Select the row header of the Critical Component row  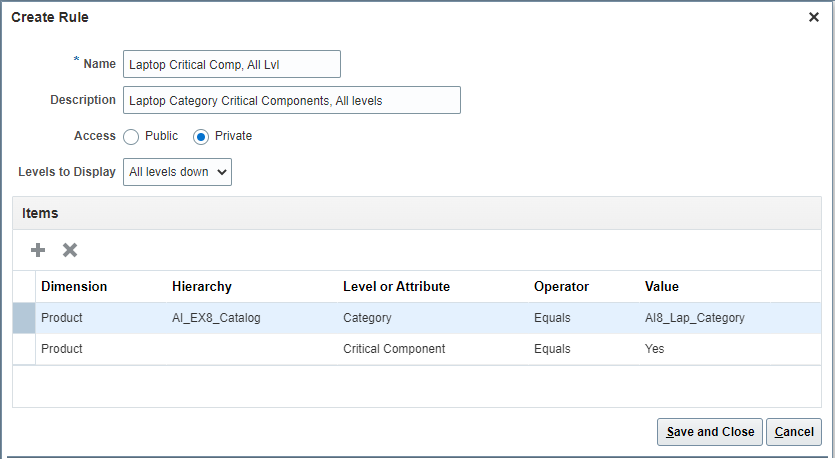(24, 349)
